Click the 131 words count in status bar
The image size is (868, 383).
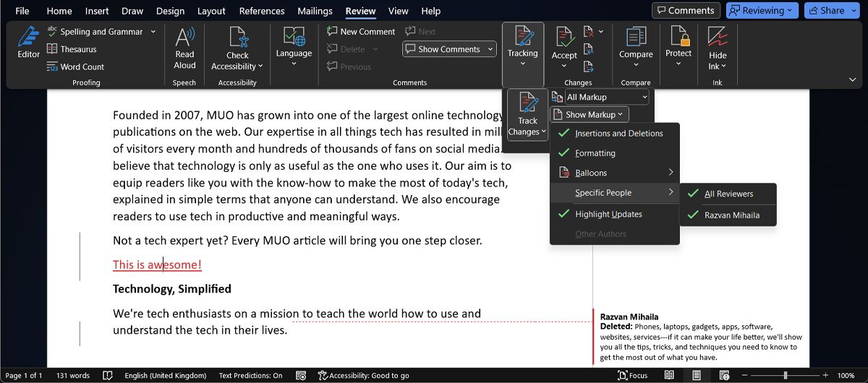tap(73, 376)
